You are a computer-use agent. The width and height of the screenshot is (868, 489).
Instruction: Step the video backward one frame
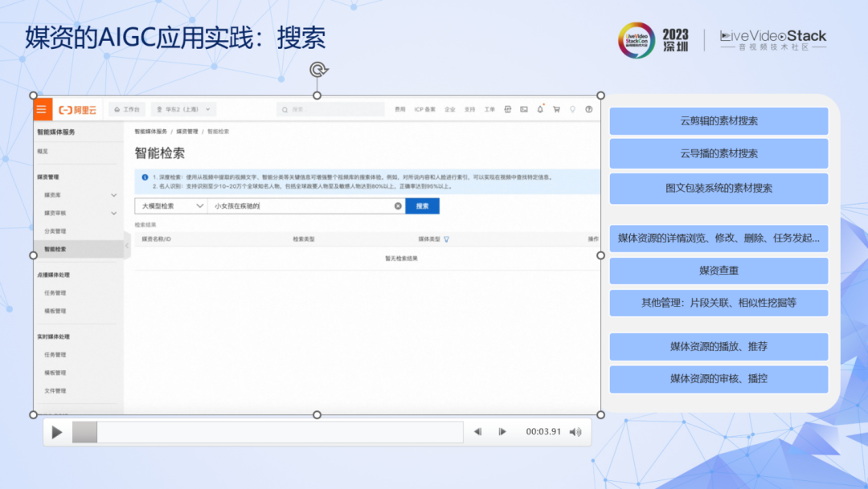click(477, 432)
